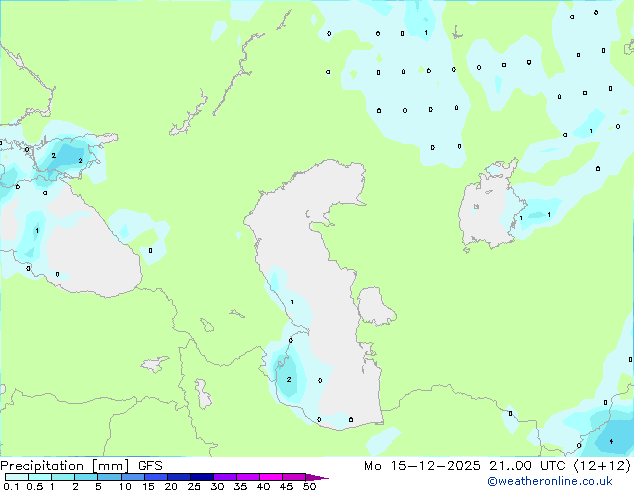Click the legend value "30"

point(217,486)
